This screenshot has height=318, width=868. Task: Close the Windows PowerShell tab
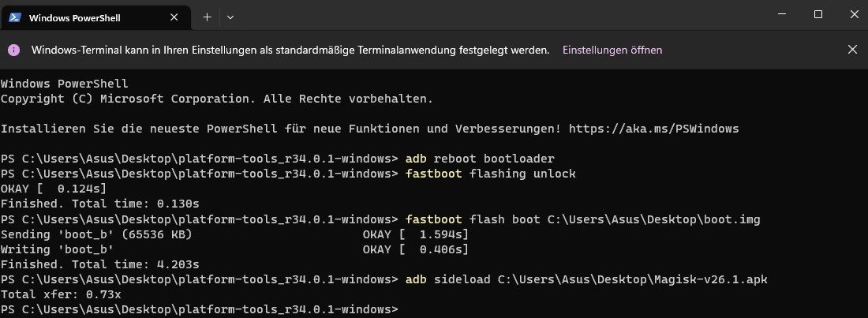174,17
